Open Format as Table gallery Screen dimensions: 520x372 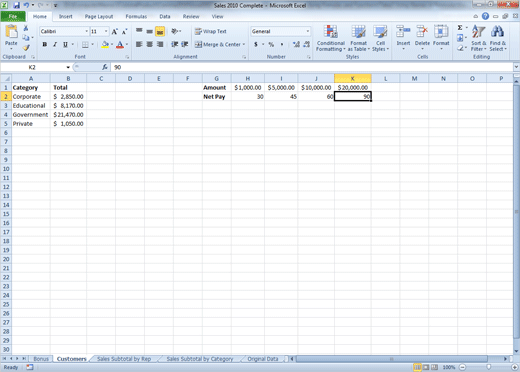pyautogui.click(x=359, y=38)
